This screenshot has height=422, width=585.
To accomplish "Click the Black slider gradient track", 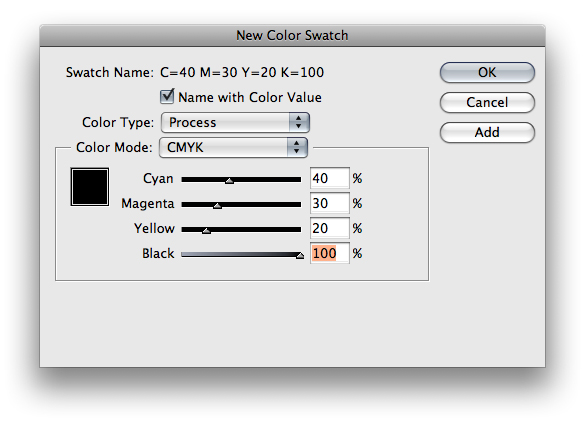I will [241, 254].
